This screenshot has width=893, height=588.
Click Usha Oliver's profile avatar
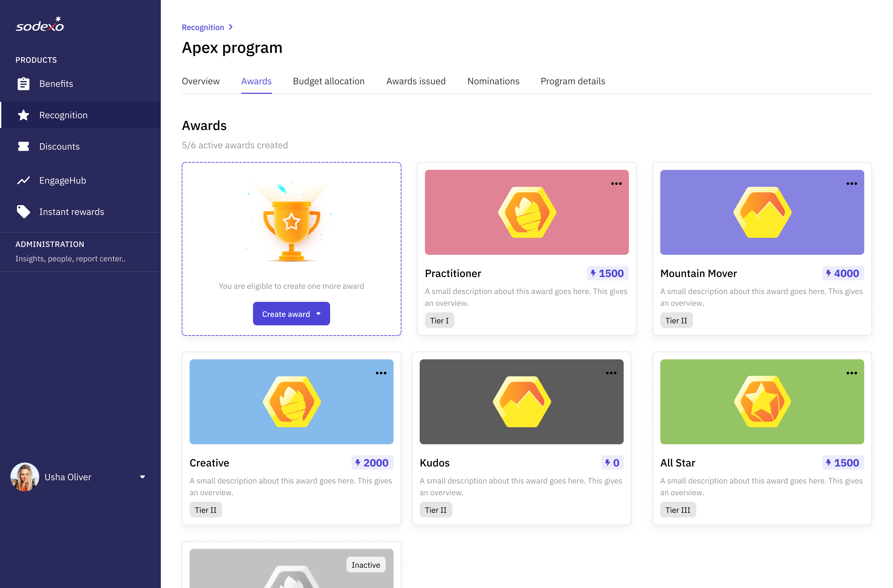pyautogui.click(x=25, y=477)
